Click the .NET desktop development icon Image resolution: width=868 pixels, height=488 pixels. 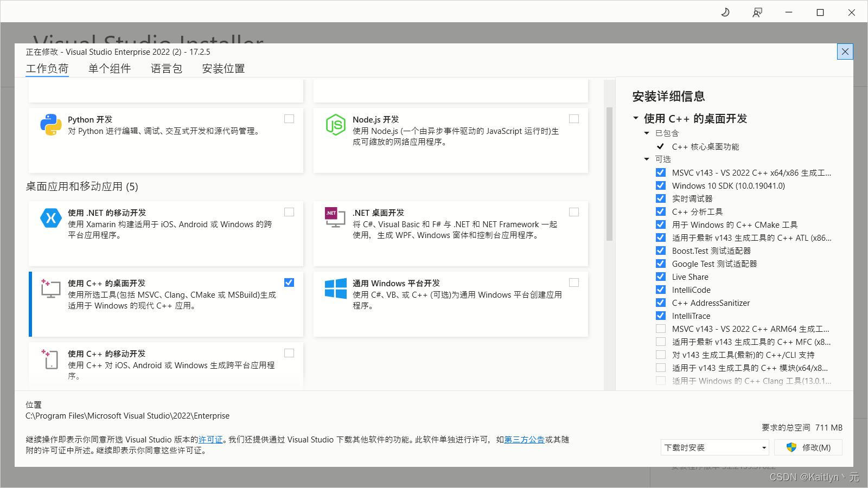[x=335, y=217]
